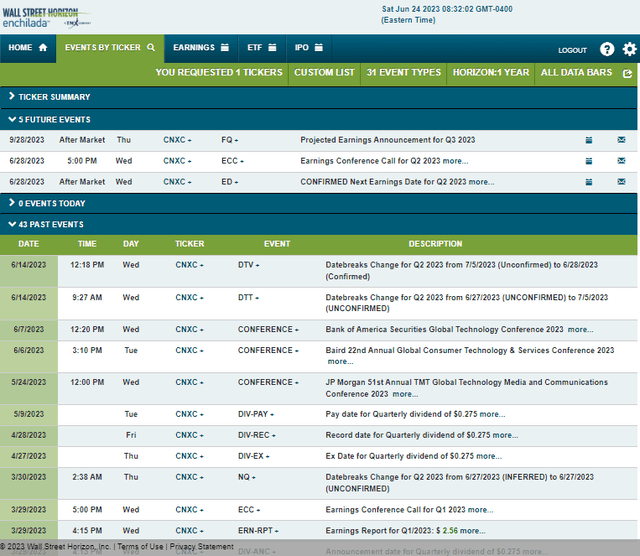Collapse the 5 Future Events section
The image size is (640, 556).
[318, 120]
